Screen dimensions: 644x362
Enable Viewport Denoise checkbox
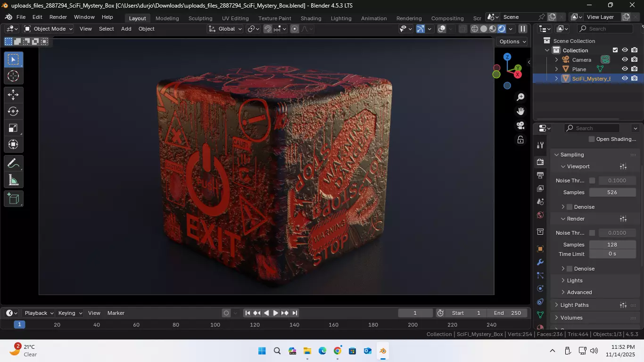pos(570,207)
